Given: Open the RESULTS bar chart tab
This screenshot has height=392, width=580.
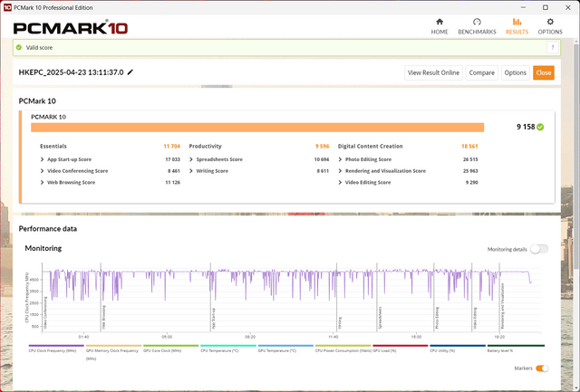Looking at the screenshot, I should [517, 26].
